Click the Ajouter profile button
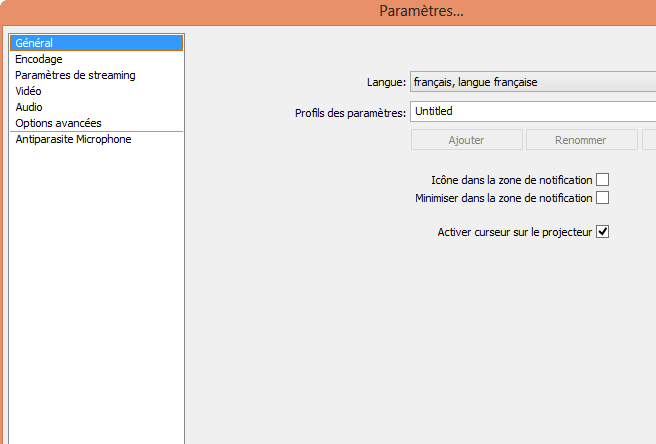The height and width of the screenshot is (444, 656). (466, 140)
